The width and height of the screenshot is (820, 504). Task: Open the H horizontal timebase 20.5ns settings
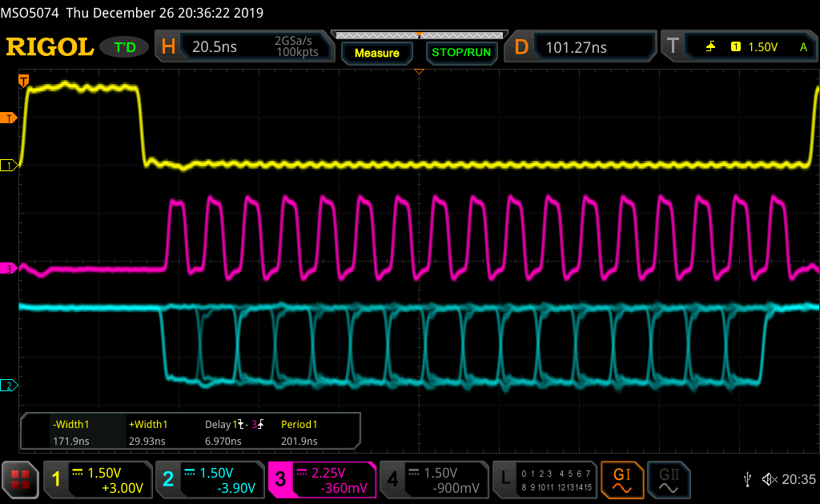pos(244,46)
